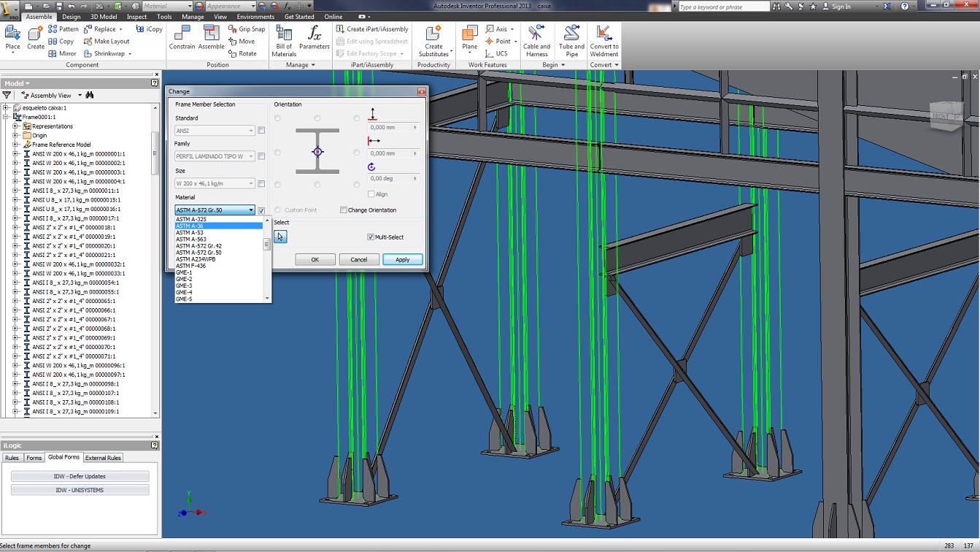Viewport: 980px width, 552px height.
Task: Open the Material dropdown ASTM A-572 Gr.50
Action: click(x=215, y=210)
